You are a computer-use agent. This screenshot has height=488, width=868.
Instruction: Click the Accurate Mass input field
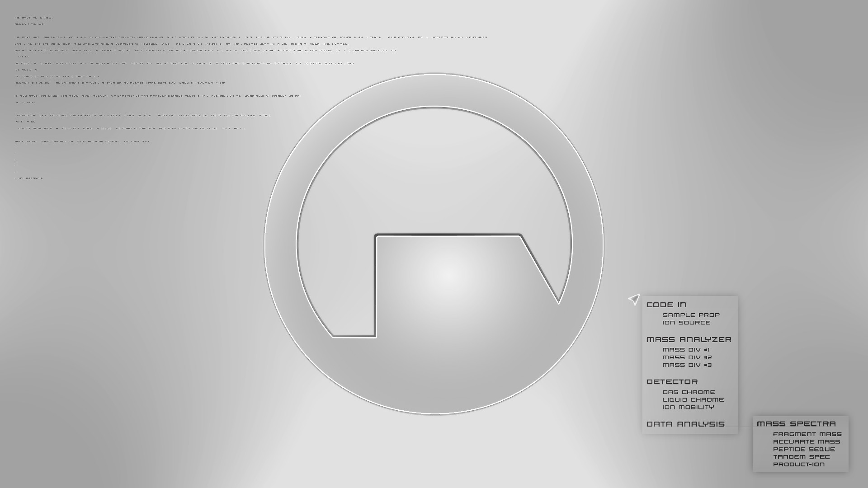coord(806,441)
